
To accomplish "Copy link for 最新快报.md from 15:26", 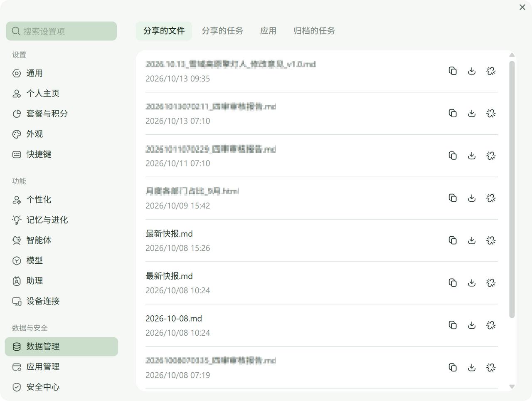I will point(453,240).
